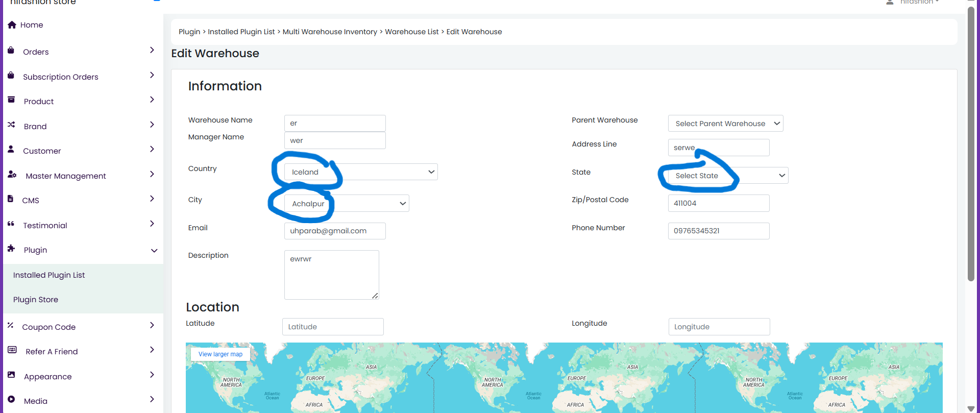The width and height of the screenshot is (980, 413).
Task: Click the Coupon Code percent icon
Action: tap(10, 325)
